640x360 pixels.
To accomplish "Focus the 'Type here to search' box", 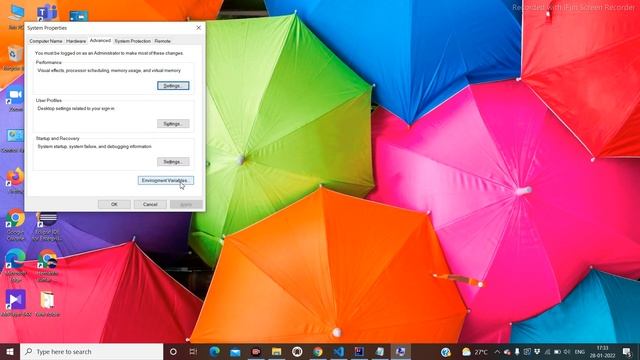I will point(91,351).
